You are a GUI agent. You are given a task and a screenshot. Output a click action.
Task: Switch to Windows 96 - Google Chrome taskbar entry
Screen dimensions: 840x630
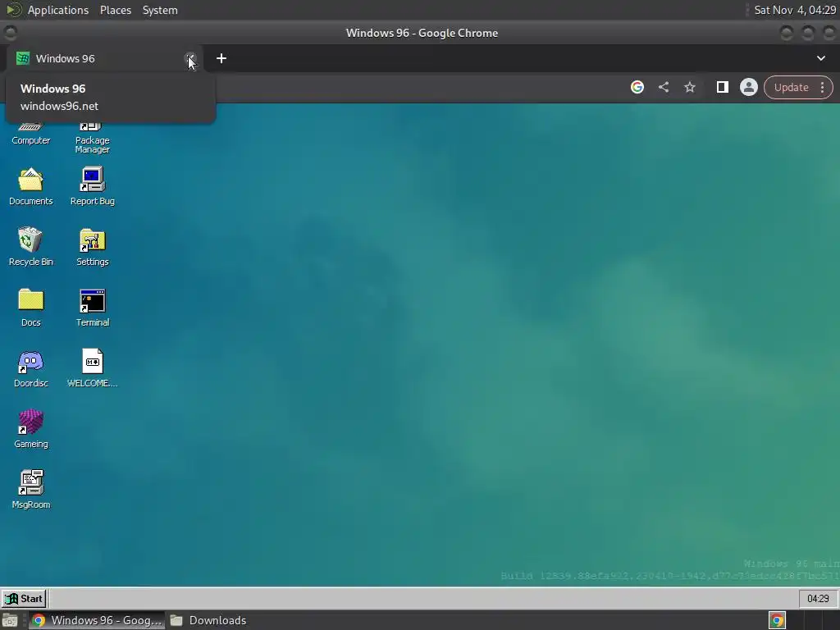pyautogui.click(x=97, y=620)
